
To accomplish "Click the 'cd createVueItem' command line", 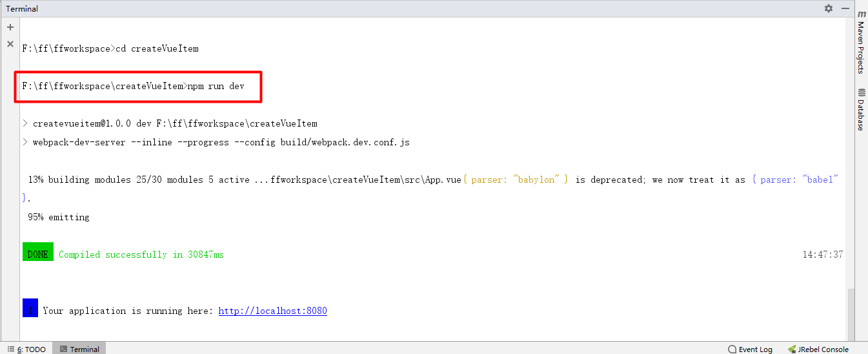I will point(110,48).
